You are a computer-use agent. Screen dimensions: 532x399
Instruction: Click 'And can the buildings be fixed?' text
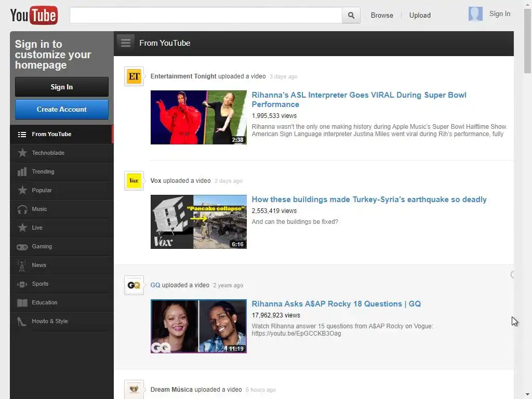coord(295,222)
